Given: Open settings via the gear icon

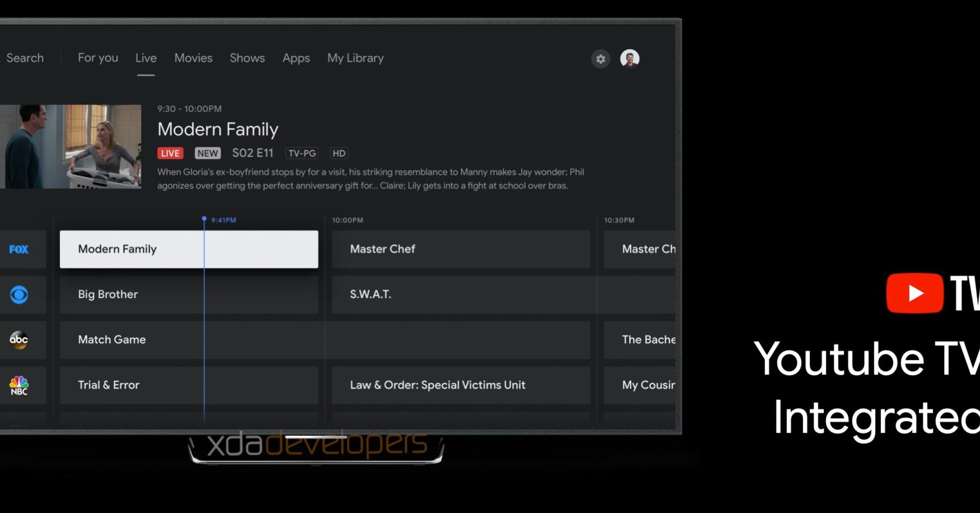Looking at the screenshot, I should (x=600, y=59).
